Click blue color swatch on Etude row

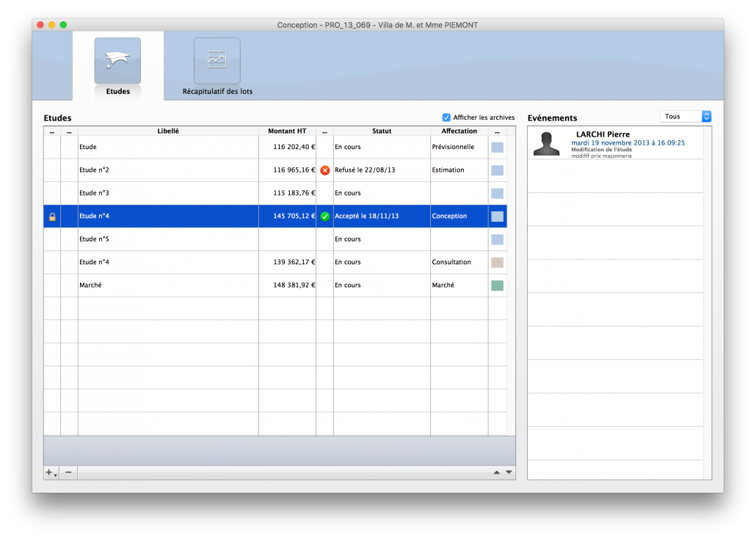(497, 147)
